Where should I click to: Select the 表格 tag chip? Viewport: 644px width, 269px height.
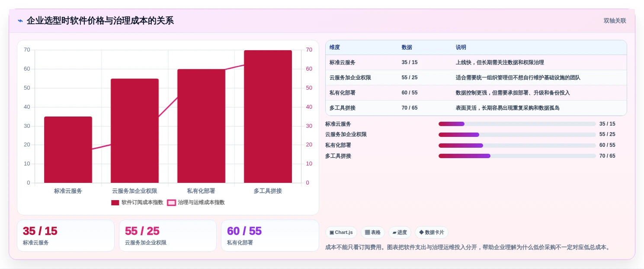372,233
